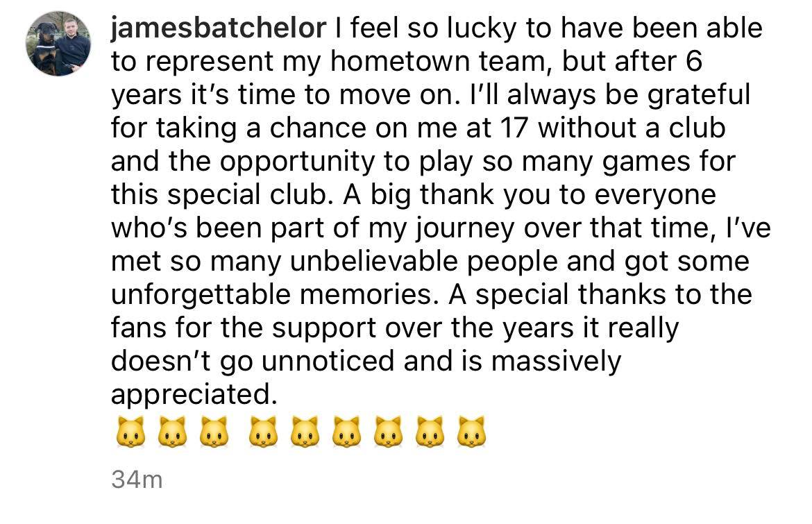812x524 pixels.
Task: Click the seventh cat emoji in the row
Action: click(x=389, y=432)
